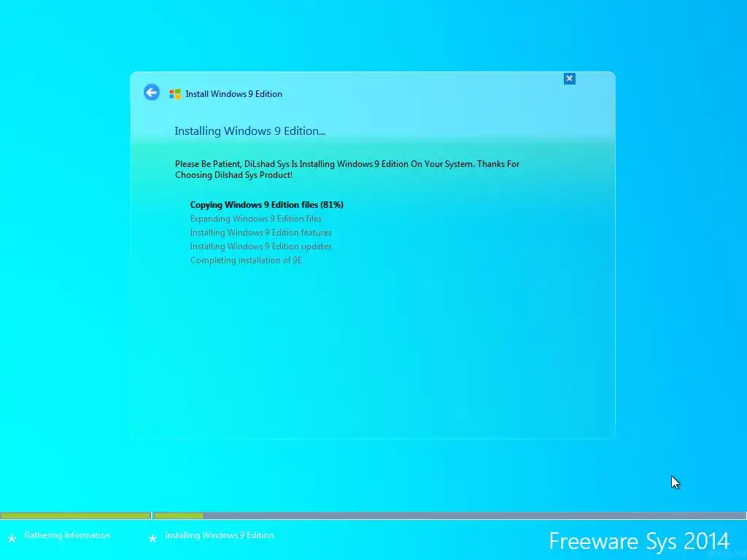Select 'Copying Windows 9 Edition files (81%)' step
The height and width of the screenshot is (560, 747).
point(267,205)
